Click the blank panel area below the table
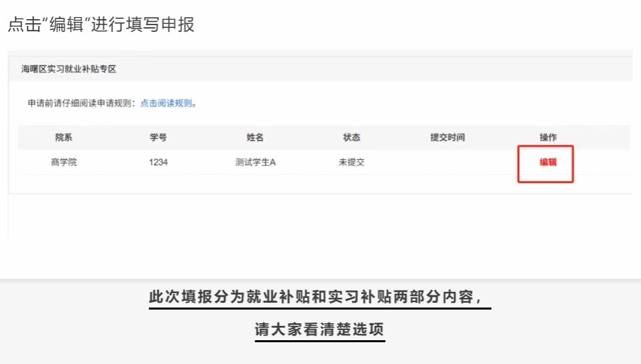 pyautogui.click(x=320, y=216)
